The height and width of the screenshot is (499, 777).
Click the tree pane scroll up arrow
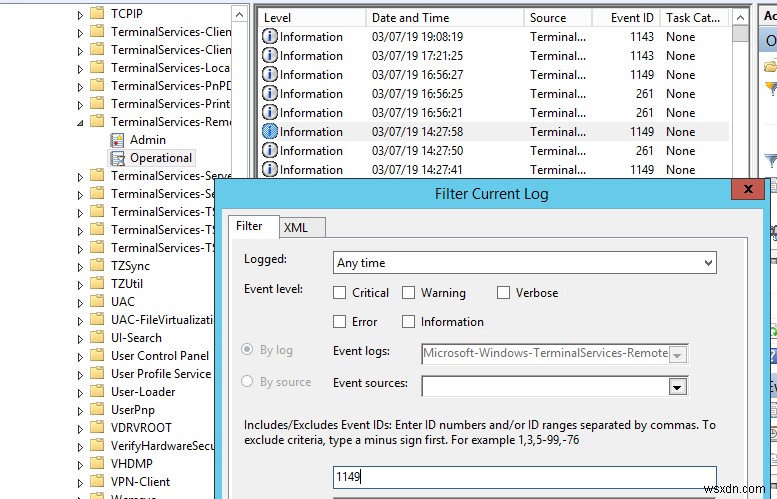(x=239, y=14)
